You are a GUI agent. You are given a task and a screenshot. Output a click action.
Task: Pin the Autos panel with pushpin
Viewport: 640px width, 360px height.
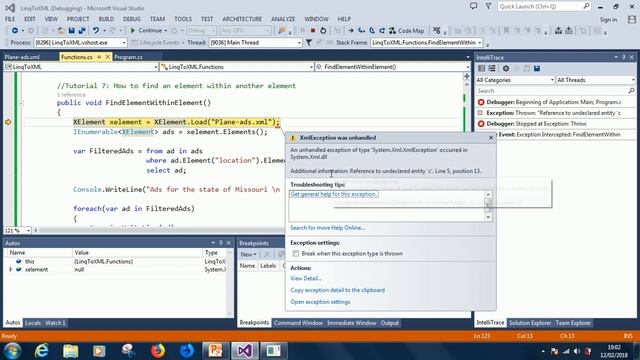221,243
